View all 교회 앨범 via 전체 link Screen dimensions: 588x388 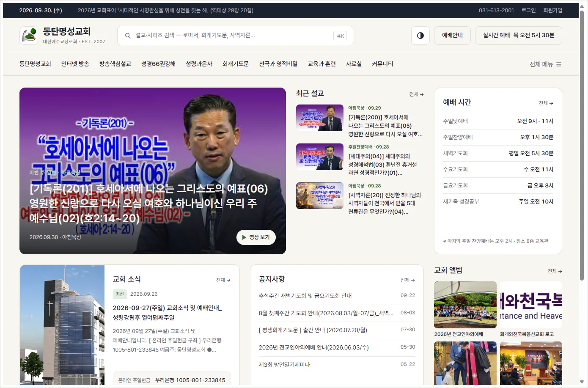555,271
